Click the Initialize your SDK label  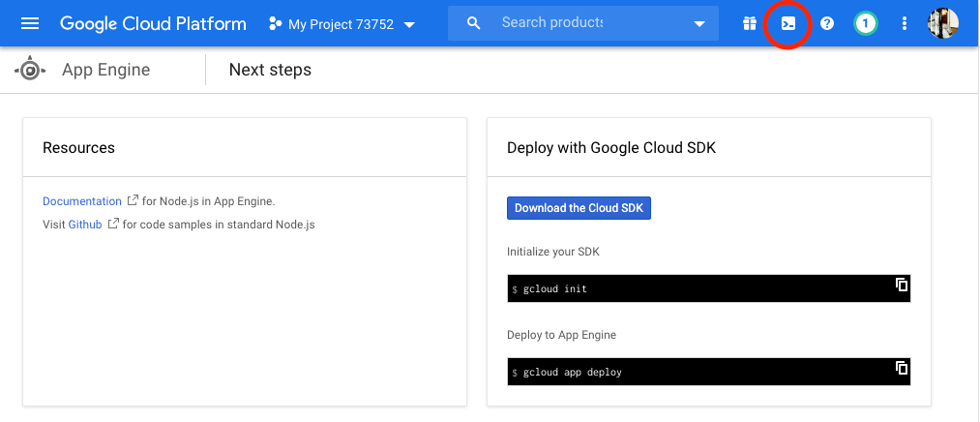[x=553, y=252]
